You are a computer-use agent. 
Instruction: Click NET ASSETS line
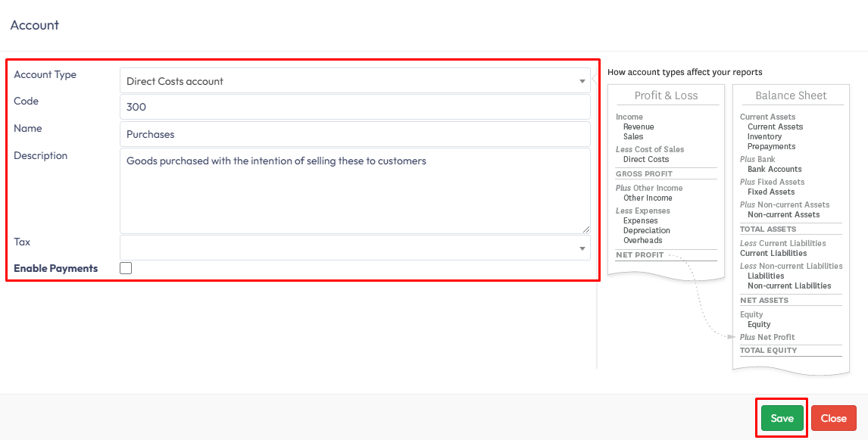point(764,301)
